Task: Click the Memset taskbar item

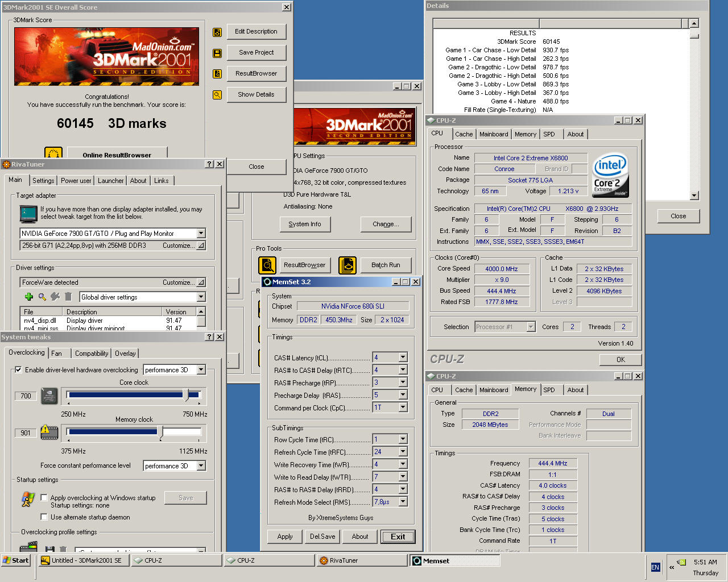Action: pos(455,561)
